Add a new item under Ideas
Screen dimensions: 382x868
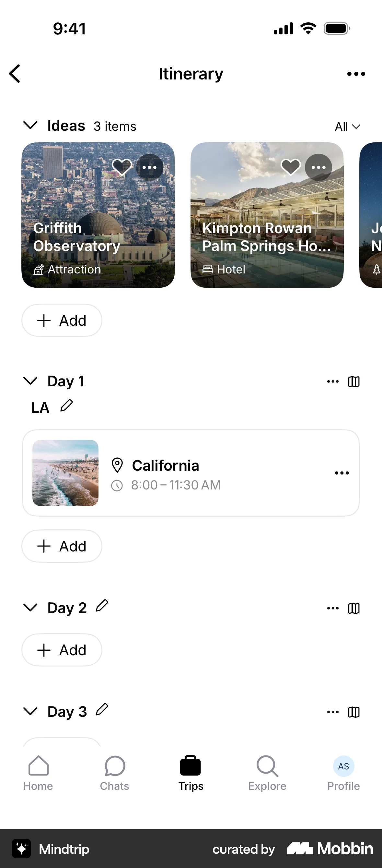(x=62, y=320)
